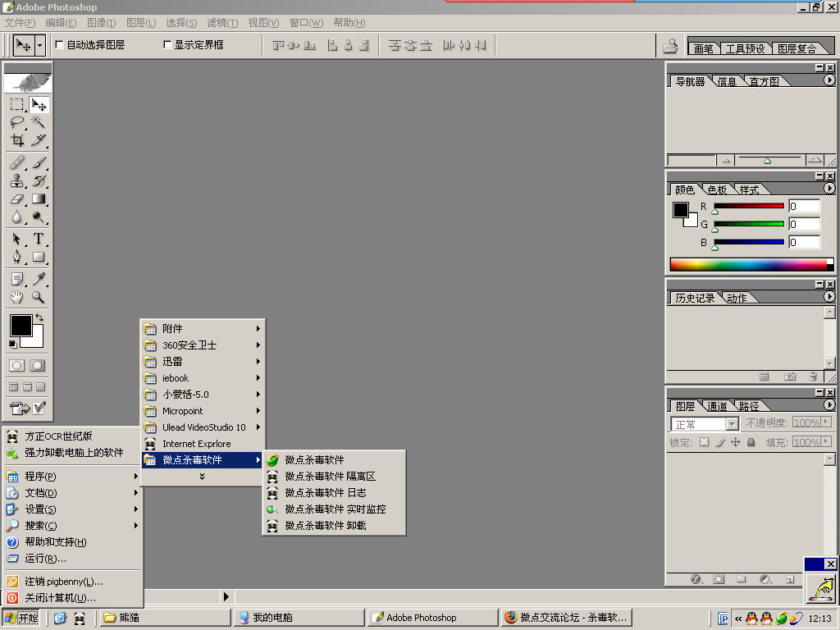Select the Eraser tool
This screenshot has height=630, width=840.
pos(17,199)
